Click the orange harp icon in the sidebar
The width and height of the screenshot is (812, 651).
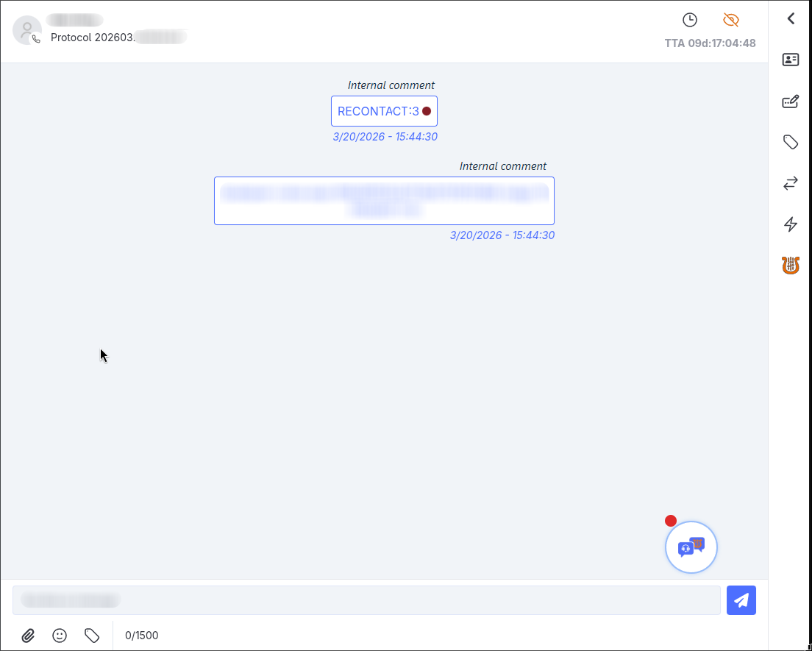tap(790, 265)
